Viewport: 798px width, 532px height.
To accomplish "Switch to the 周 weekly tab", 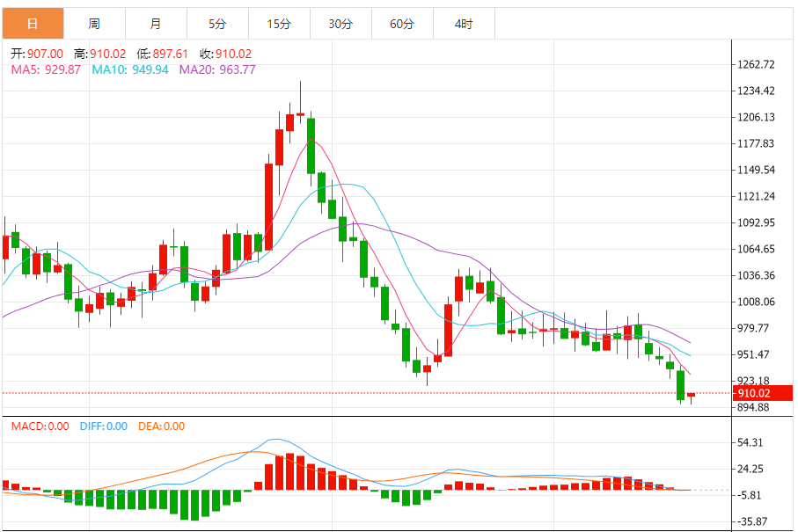I will [x=94, y=24].
